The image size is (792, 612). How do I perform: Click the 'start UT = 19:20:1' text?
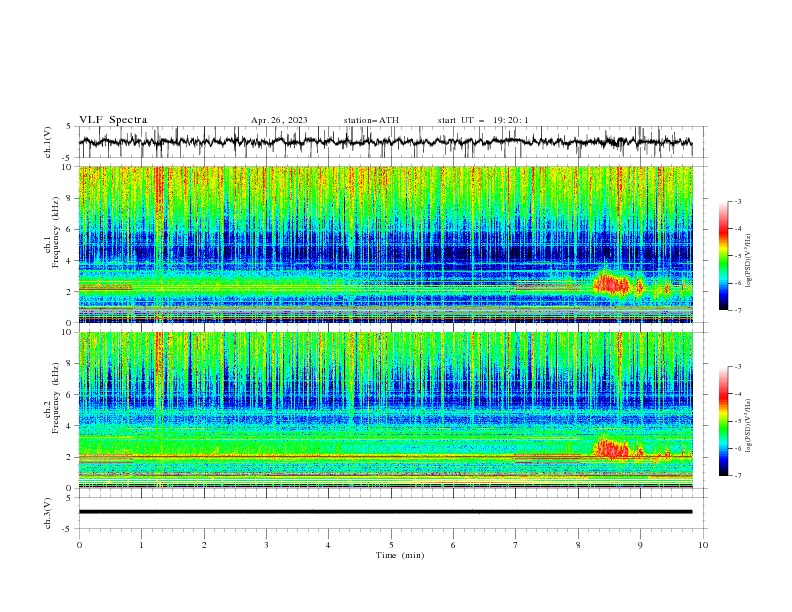point(483,120)
